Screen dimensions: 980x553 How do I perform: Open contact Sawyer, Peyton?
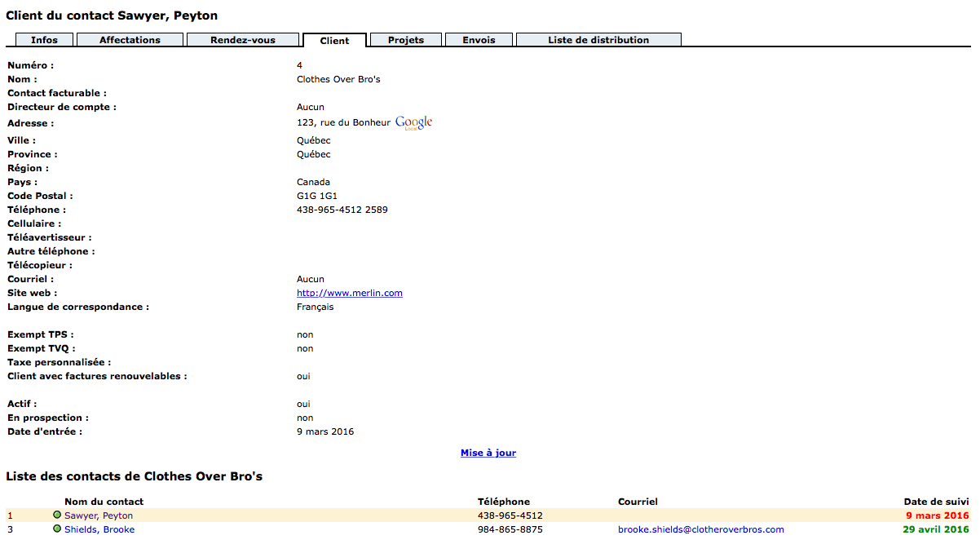(99, 516)
